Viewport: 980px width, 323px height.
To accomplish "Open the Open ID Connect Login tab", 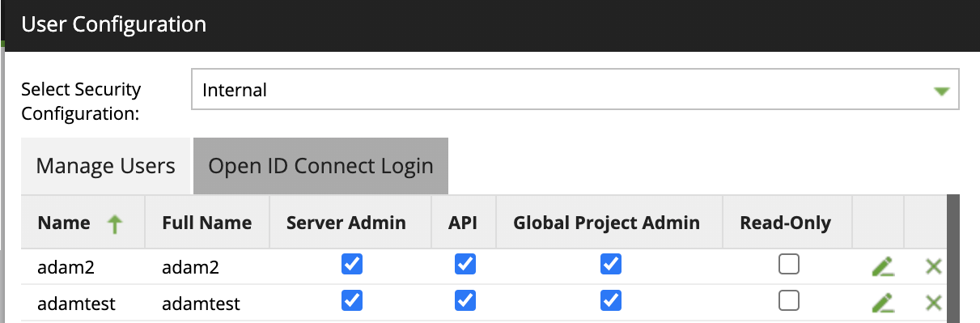I will click(321, 166).
